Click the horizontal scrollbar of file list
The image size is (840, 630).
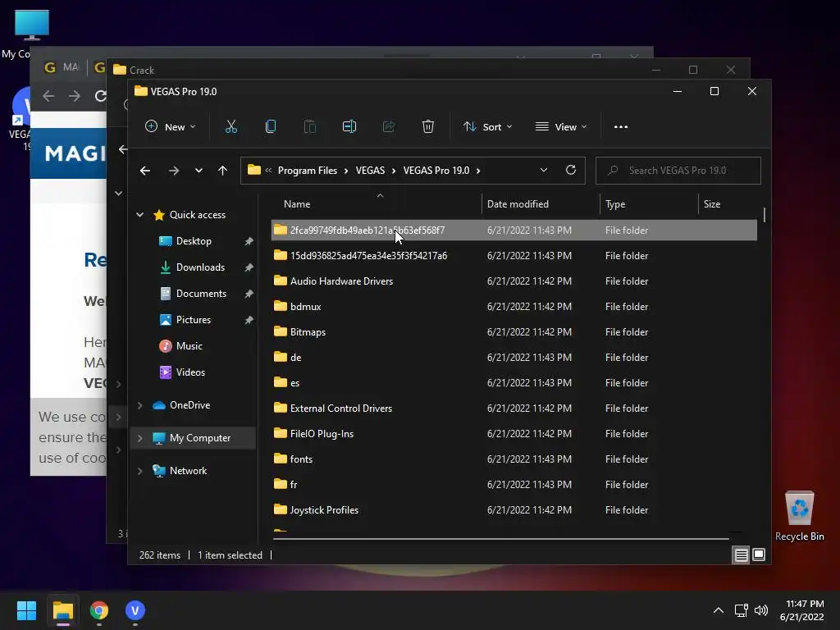coord(501,538)
